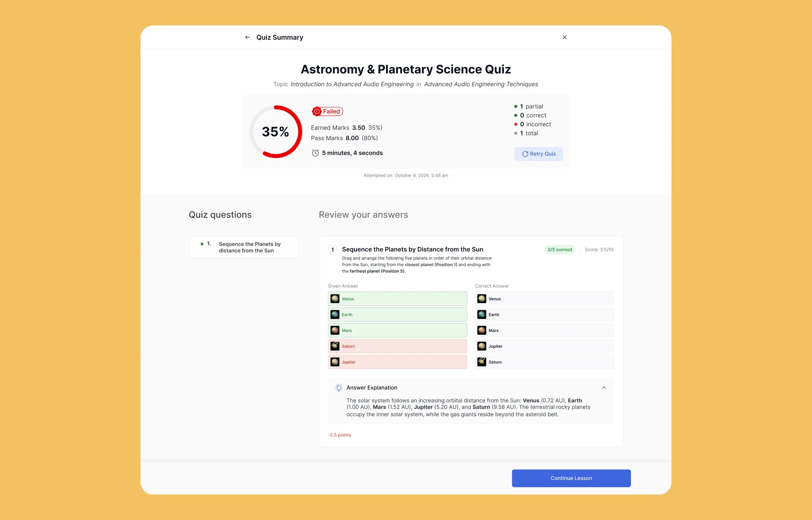
Task: Click the Continue Lesson button
Action: pos(571,478)
